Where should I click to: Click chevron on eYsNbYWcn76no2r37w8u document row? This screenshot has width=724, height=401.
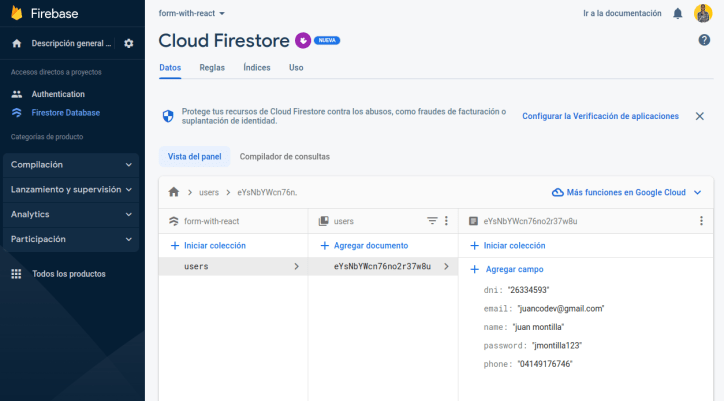(446, 267)
